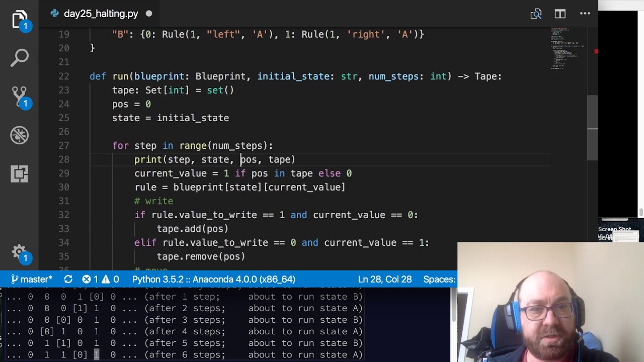
Task: Click 'initial_state' on line 25
Action: (193, 118)
